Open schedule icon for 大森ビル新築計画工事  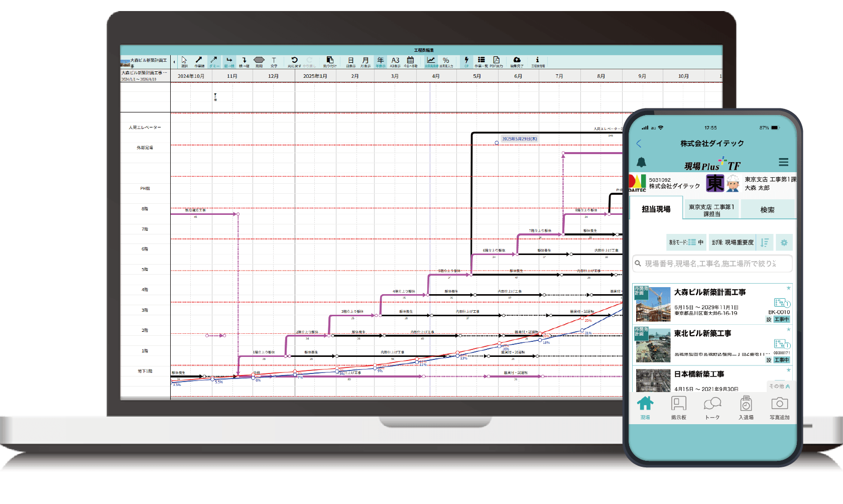pos(782,303)
